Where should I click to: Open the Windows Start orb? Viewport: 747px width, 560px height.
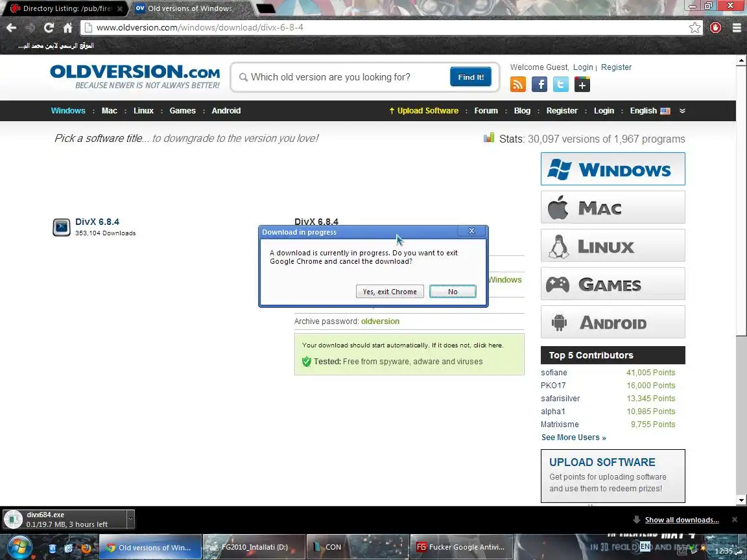click(19, 547)
